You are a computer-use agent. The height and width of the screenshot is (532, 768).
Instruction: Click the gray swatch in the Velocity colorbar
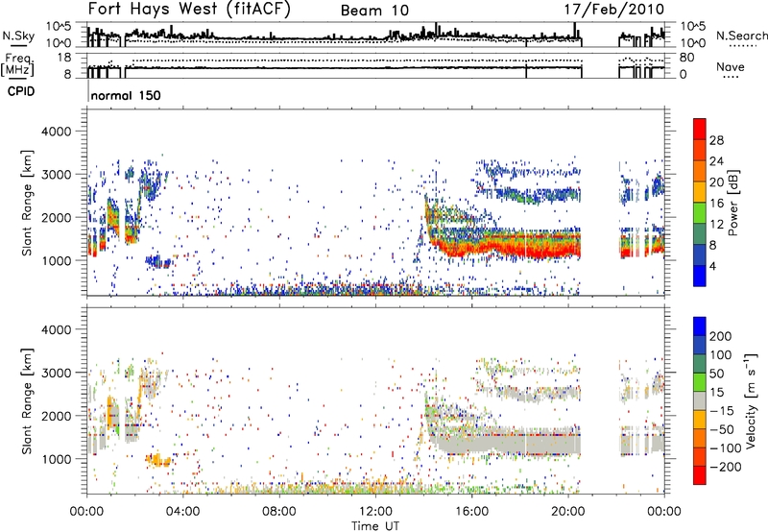coord(700,400)
